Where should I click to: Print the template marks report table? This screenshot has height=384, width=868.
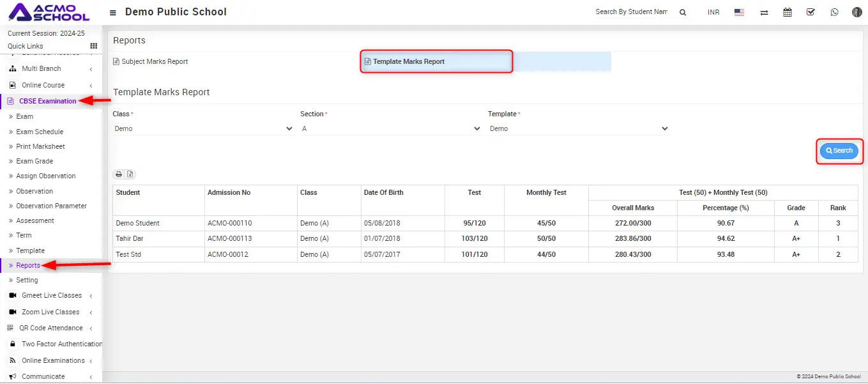point(119,174)
